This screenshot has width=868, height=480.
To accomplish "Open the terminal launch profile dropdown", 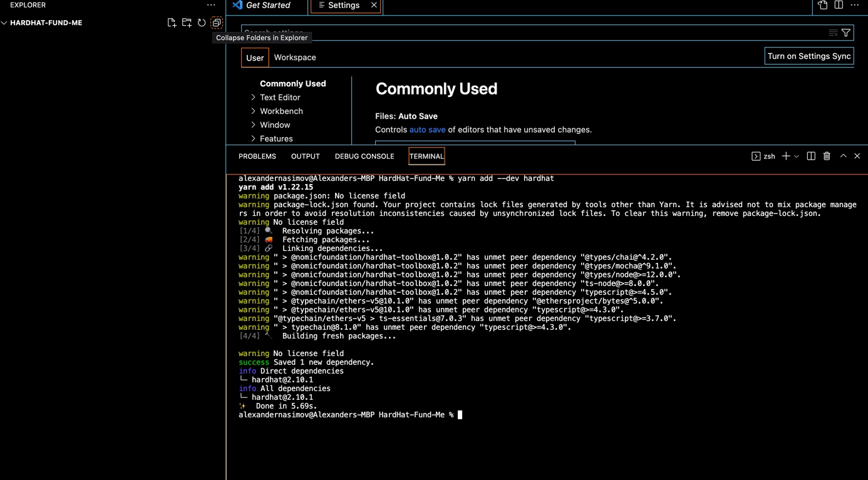I will pyautogui.click(x=797, y=156).
